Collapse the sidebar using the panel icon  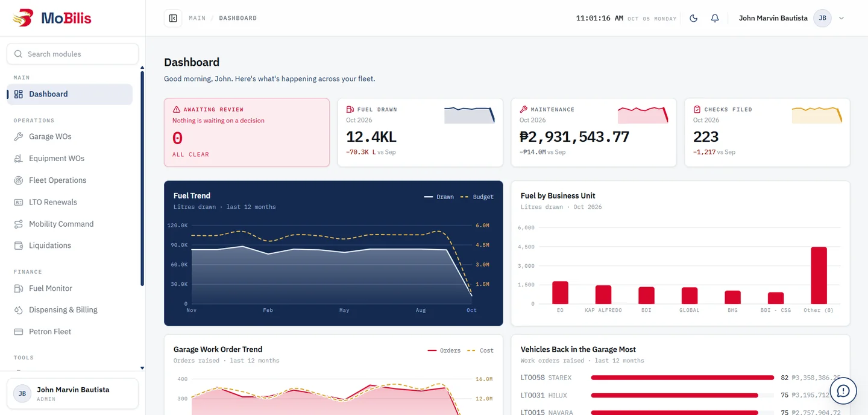tap(173, 18)
